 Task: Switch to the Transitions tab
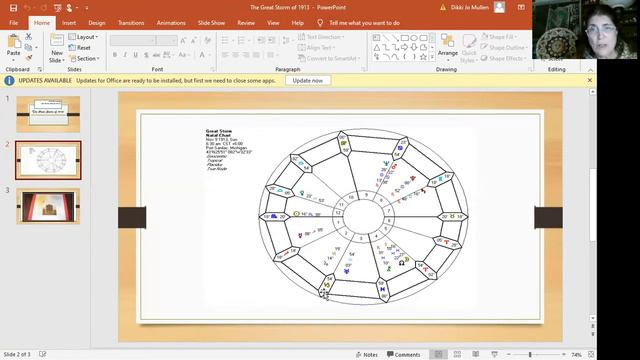pyautogui.click(x=131, y=23)
